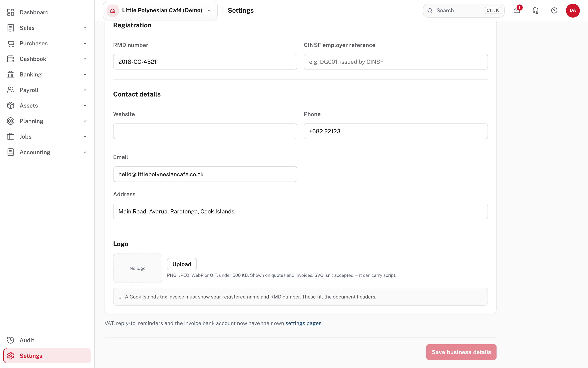The width and height of the screenshot is (588, 368).
Task: Follow the settings pages link
Action: pos(303,323)
